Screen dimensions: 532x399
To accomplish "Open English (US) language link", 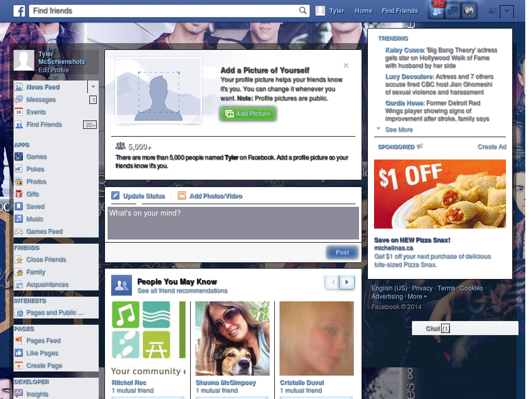I will (389, 288).
